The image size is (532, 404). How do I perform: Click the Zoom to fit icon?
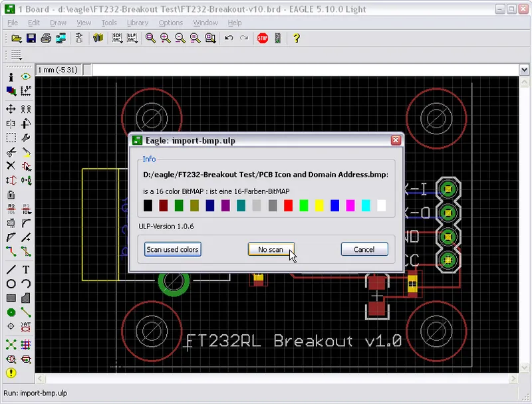[x=150, y=38]
